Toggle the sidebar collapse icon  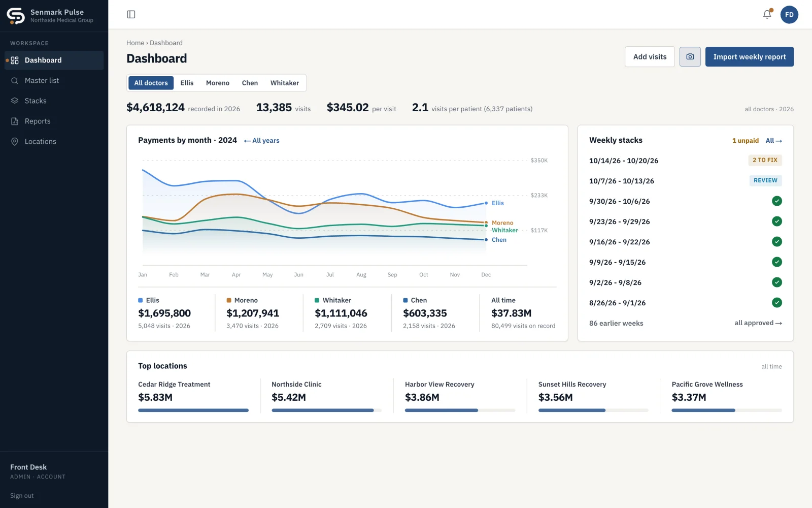[131, 14]
